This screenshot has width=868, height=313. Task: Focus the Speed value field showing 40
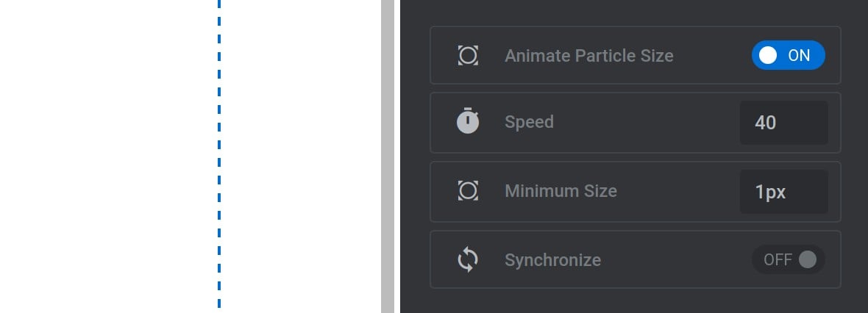click(784, 122)
